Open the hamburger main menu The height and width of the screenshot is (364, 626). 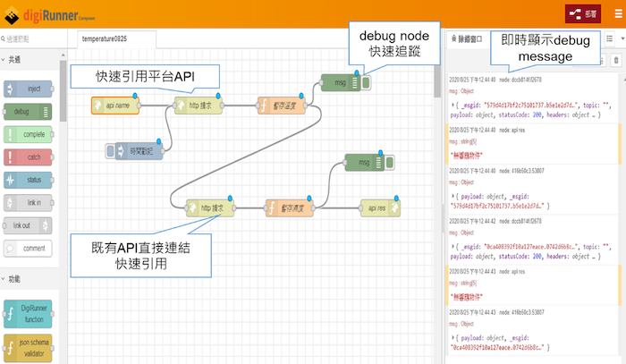pos(619,14)
